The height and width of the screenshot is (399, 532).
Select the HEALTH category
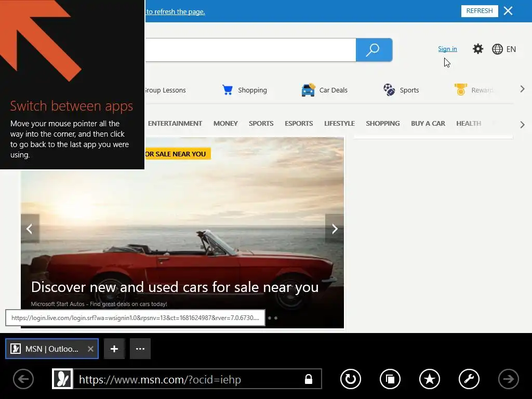469,124
